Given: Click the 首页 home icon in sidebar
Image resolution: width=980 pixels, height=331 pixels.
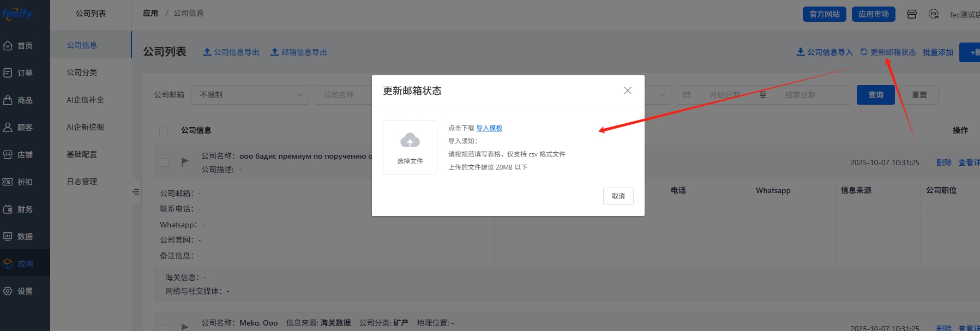Looking at the screenshot, I should 8,46.
